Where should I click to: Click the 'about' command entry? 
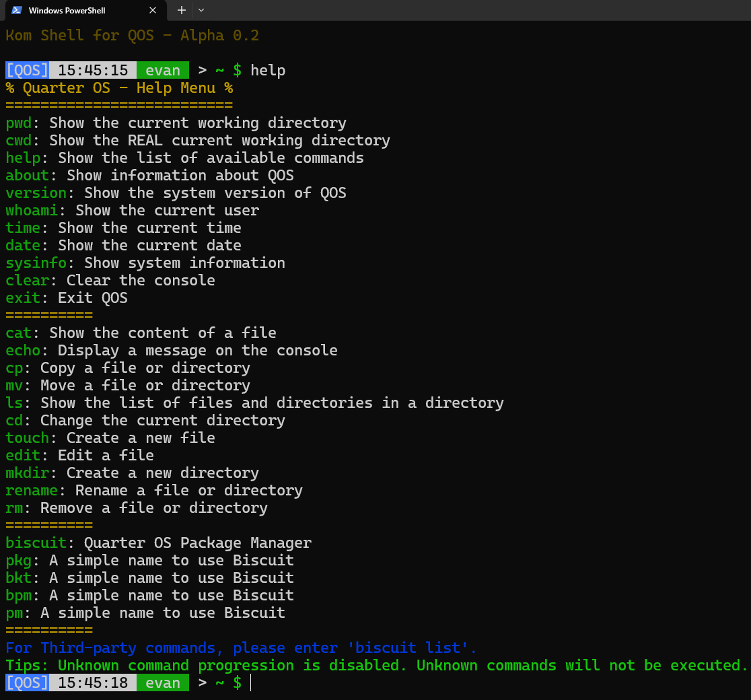coord(149,176)
